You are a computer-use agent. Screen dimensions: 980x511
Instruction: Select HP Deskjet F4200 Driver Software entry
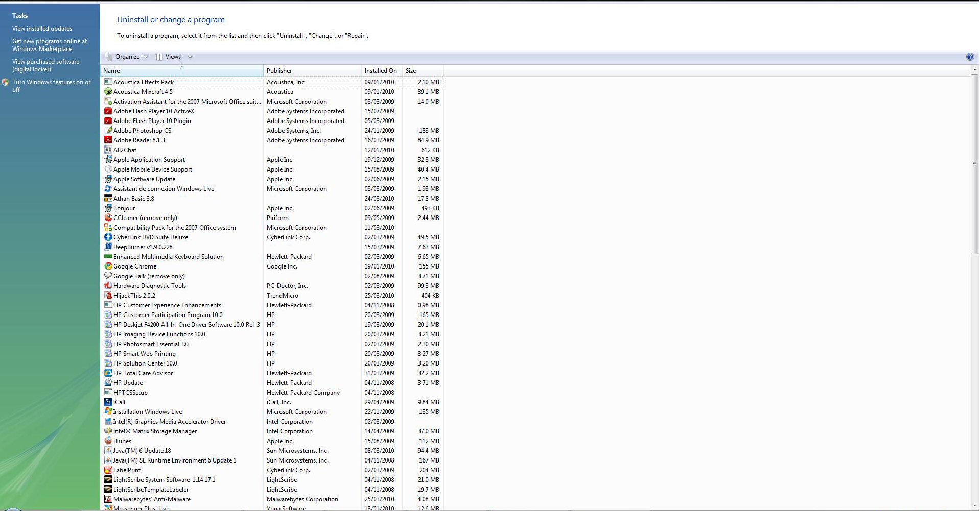click(x=273, y=325)
